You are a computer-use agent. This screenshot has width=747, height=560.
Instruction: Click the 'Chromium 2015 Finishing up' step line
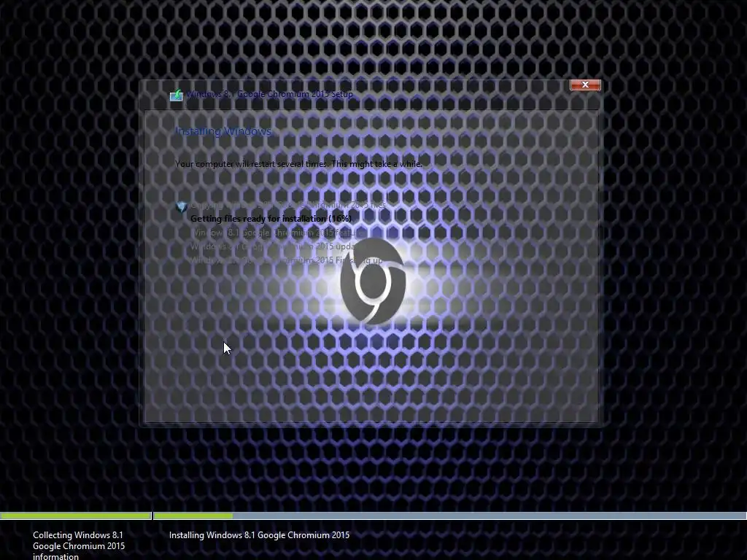(286, 260)
